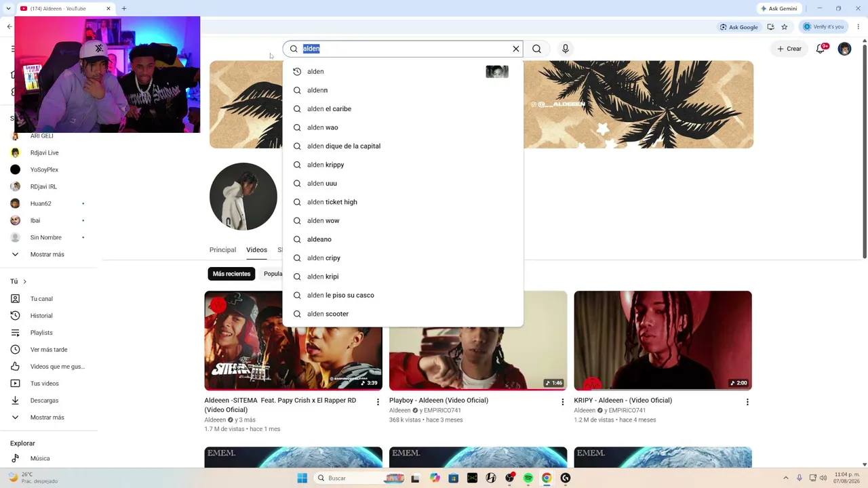Expand the 'Tú' section chevron

24,281
